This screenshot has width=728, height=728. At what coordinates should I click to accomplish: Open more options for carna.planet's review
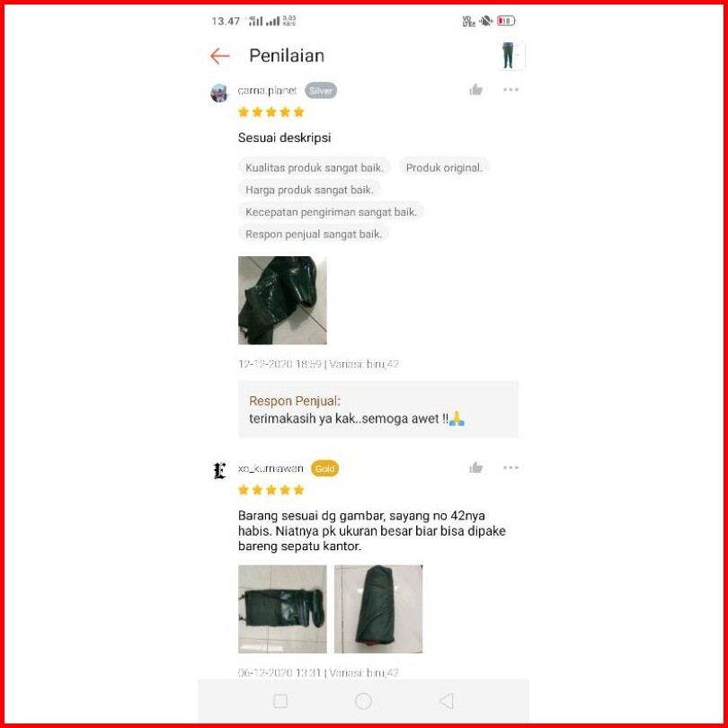(510, 90)
